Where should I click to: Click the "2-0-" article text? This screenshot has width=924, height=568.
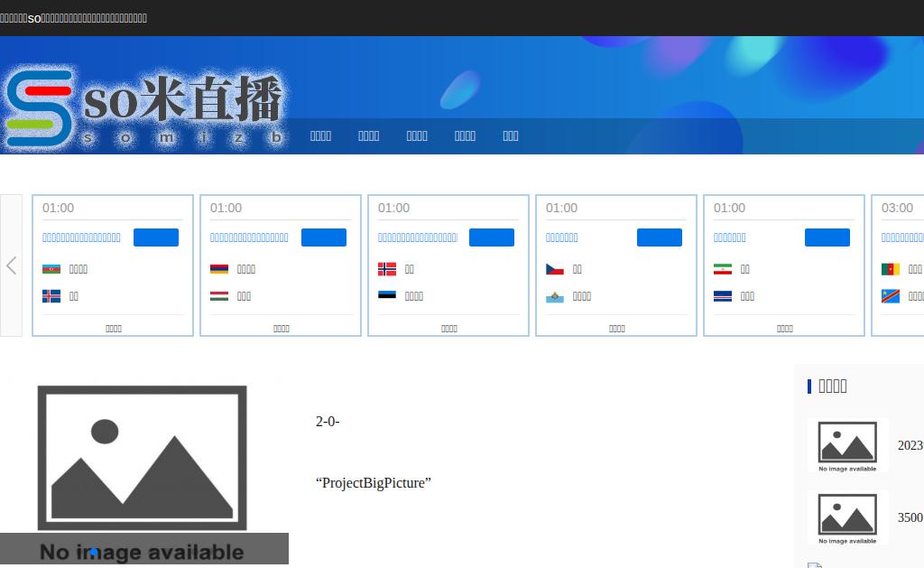328,421
